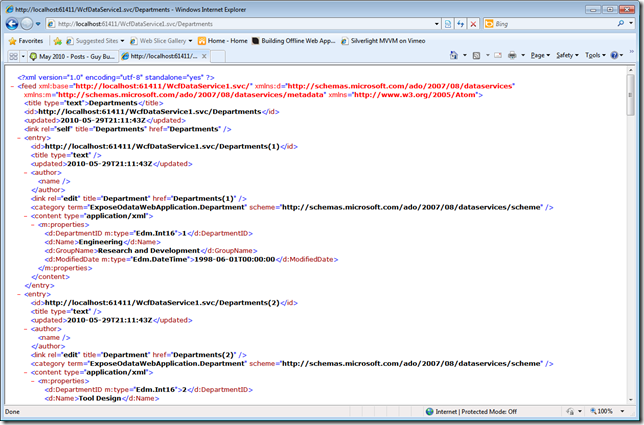644x425 pixels.
Task: Open the Help question mark icon
Action: (614, 55)
